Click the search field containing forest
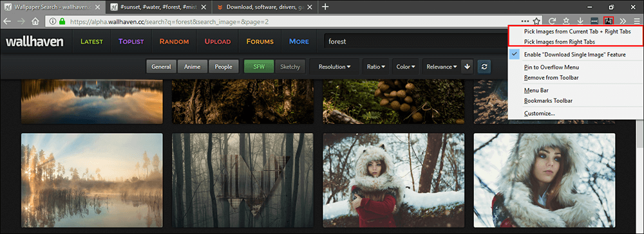This screenshot has height=234, width=644. tap(415, 41)
